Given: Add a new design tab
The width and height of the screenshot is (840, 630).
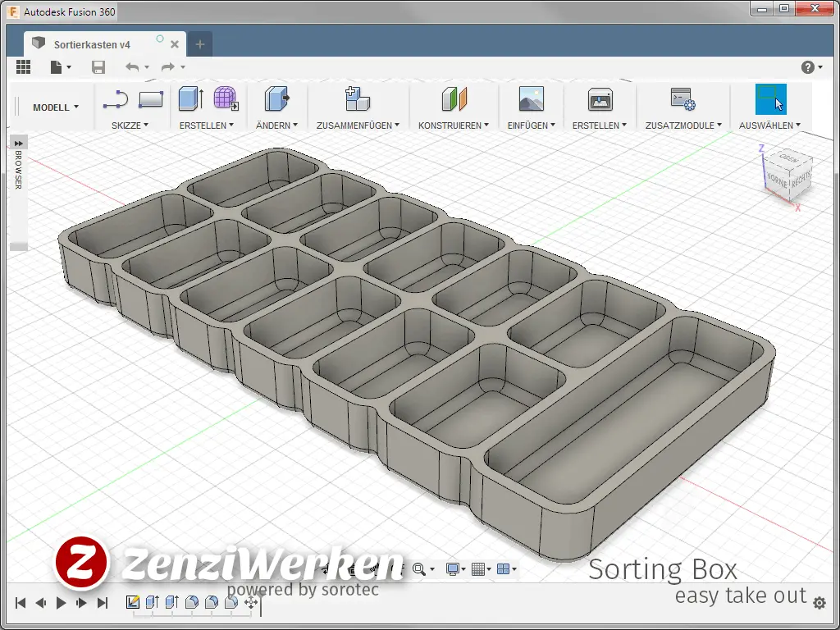Looking at the screenshot, I should pos(200,44).
